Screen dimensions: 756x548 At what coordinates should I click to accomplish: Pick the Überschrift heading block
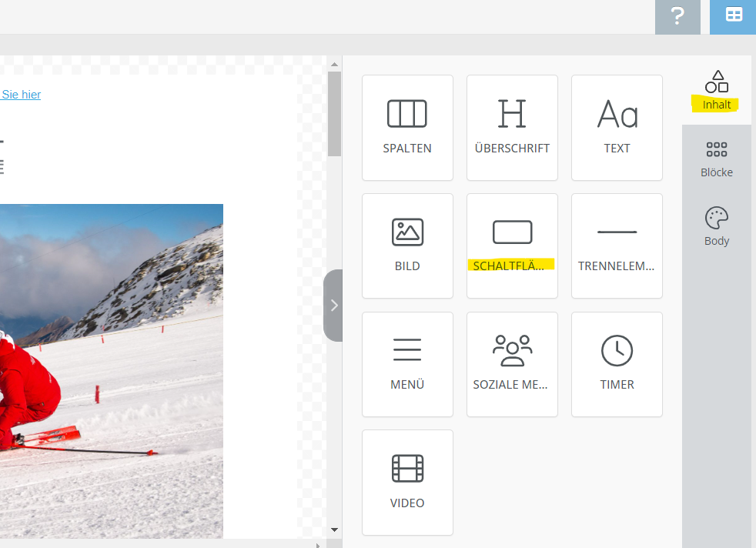[x=512, y=128]
